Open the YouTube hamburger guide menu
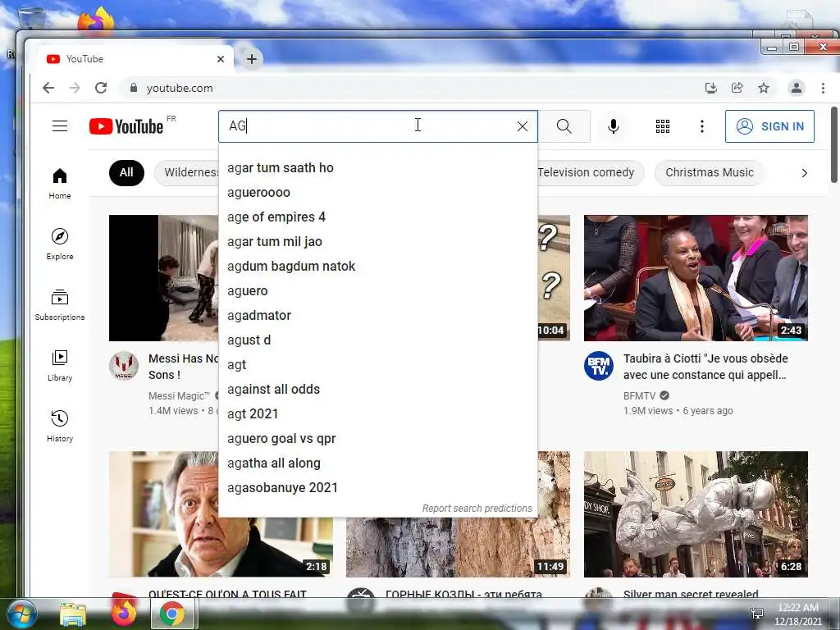 [59, 126]
